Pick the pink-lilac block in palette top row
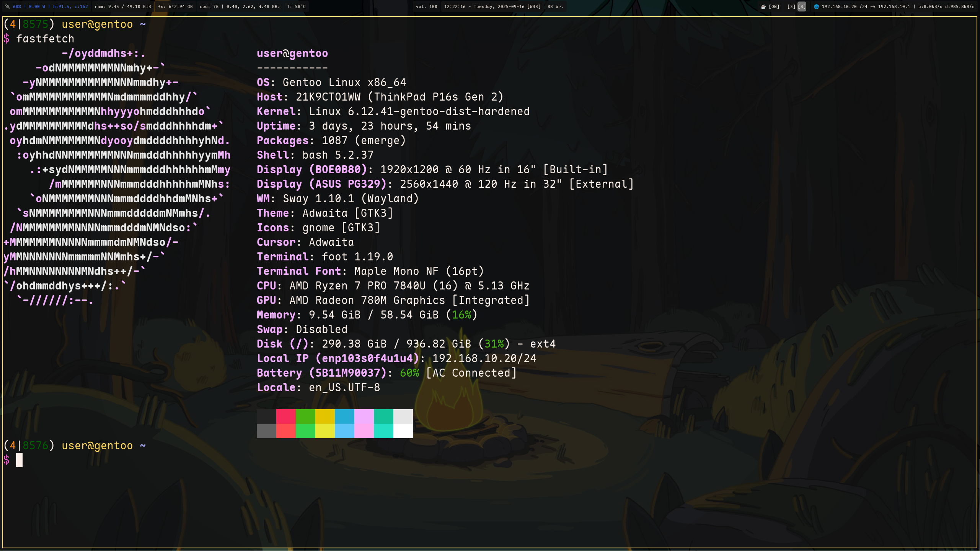The width and height of the screenshot is (980, 551). pyautogui.click(x=364, y=416)
